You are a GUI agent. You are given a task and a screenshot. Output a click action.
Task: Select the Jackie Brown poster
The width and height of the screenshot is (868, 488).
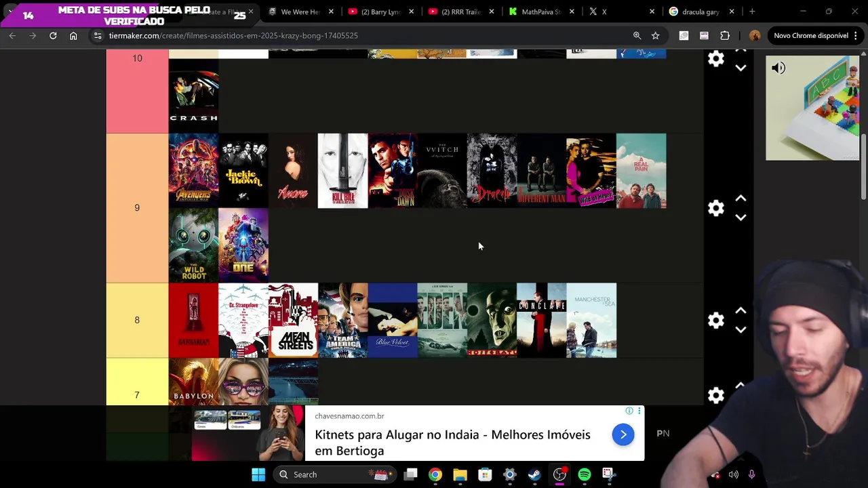pos(243,171)
